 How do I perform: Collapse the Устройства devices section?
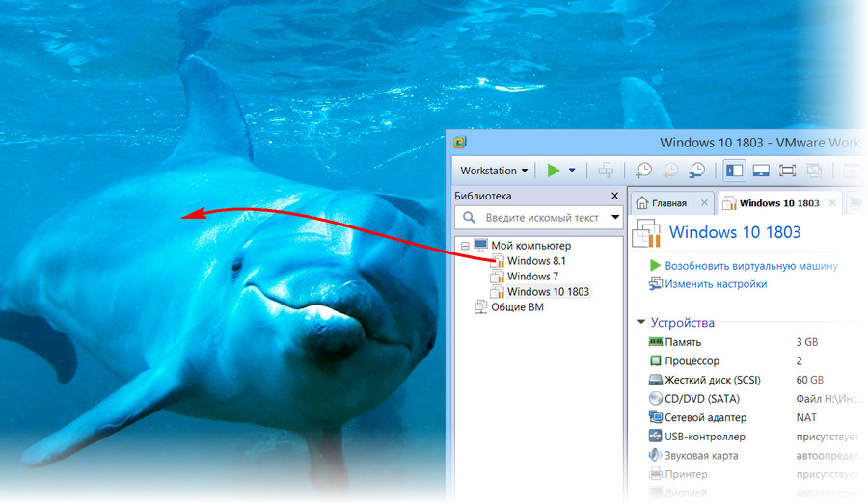[x=641, y=322]
